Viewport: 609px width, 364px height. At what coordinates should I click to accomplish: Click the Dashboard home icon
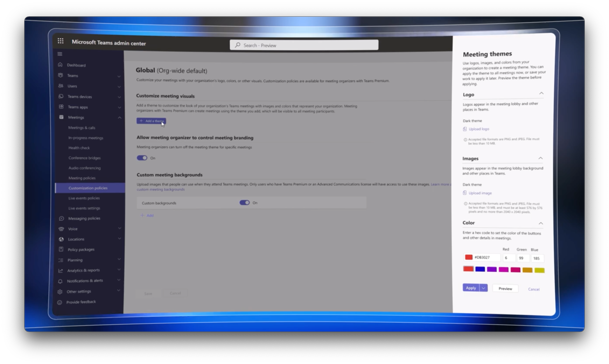click(x=61, y=65)
